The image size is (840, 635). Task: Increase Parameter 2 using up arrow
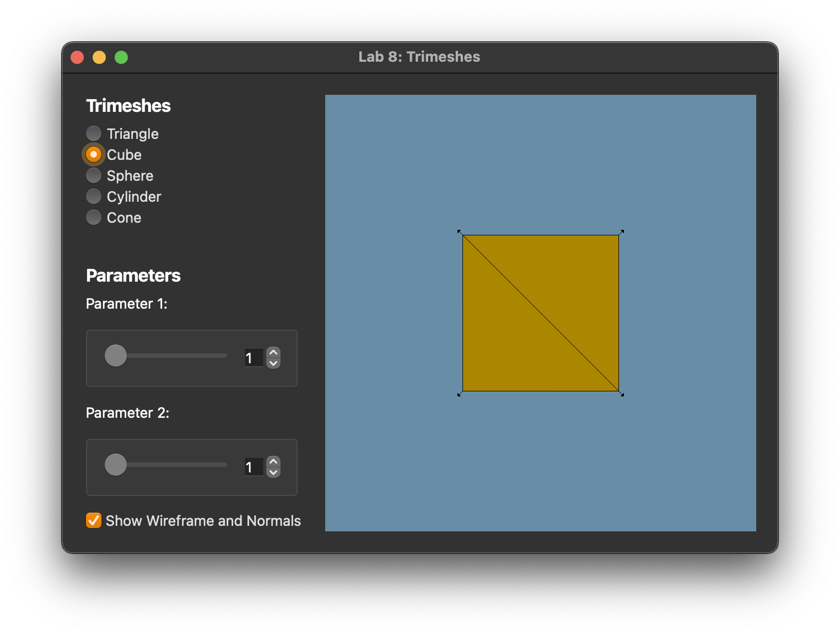pyautogui.click(x=273, y=461)
